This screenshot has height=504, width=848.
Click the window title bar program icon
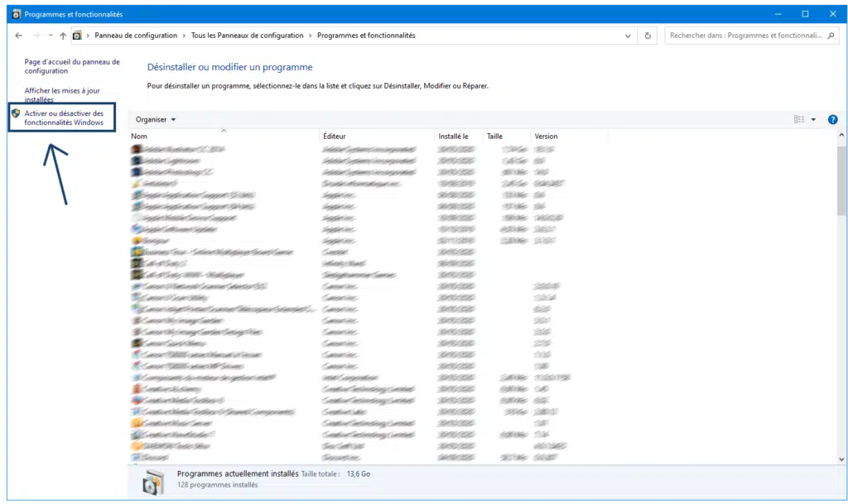(17, 14)
